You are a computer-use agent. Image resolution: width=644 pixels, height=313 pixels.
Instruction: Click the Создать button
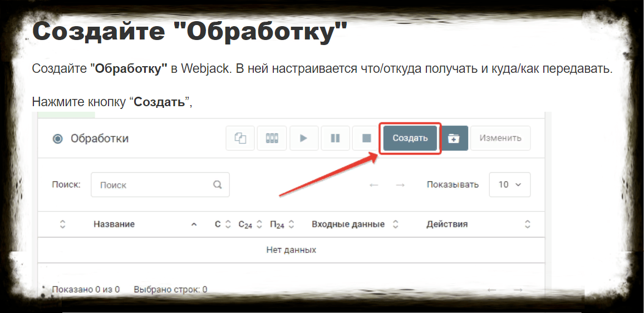(x=410, y=138)
